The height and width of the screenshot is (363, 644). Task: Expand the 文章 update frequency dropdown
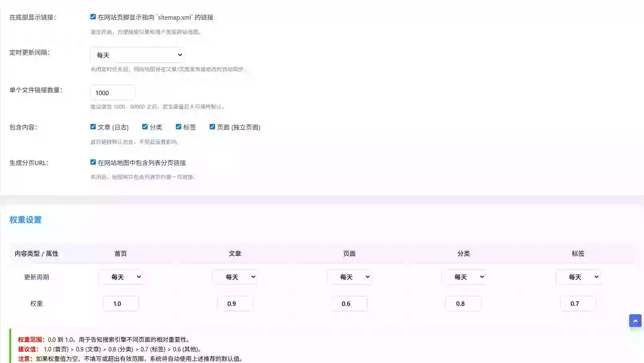click(x=235, y=277)
